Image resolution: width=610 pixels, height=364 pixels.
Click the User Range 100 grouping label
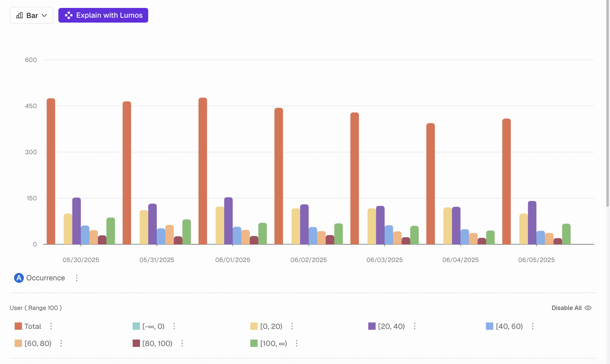point(36,308)
